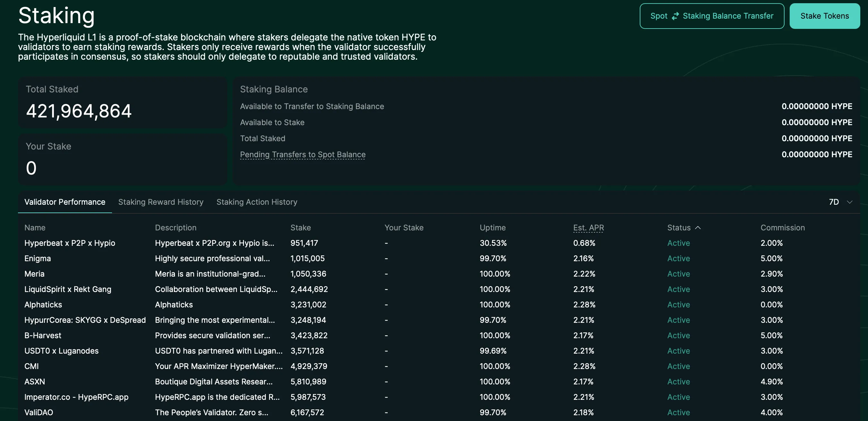Pick the Alphaticks validator name

tap(43, 305)
